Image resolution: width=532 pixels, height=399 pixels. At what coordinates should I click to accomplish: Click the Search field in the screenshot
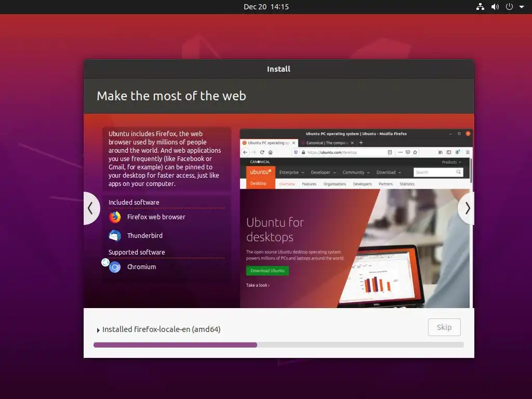438,172
